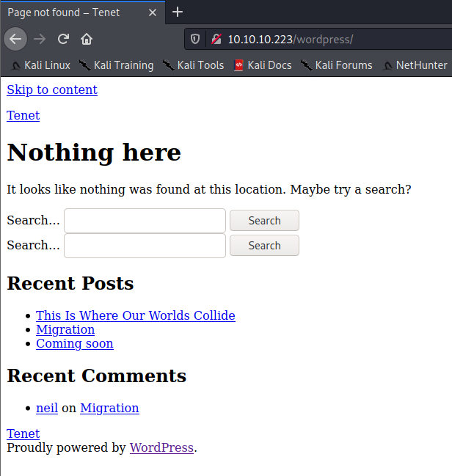This screenshot has width=452, height=476.
Task: Open the Kali Docs bookmark
Action: point(263,65)
